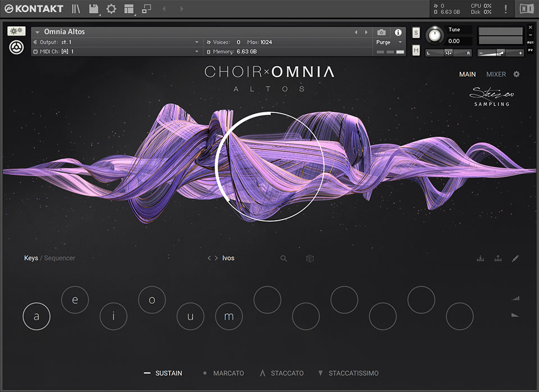Select the 'a' vowel circle
This screenshot has width=539, height=392.
36,316
